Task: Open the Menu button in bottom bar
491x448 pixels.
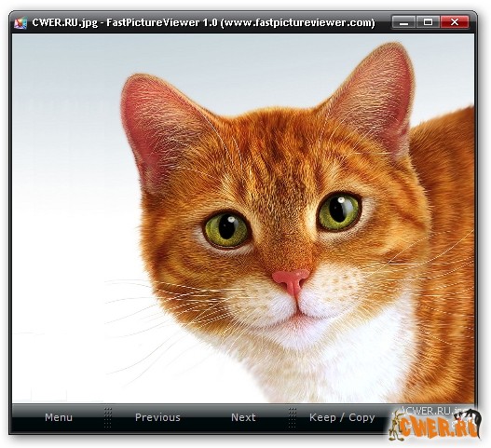Action: pyautogui.click(x=59, y=417)
